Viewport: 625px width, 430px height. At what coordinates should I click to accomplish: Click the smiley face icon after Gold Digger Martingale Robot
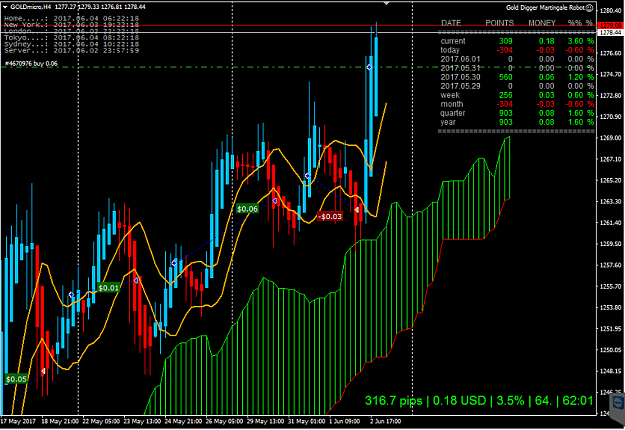click(x=590, y=8)
